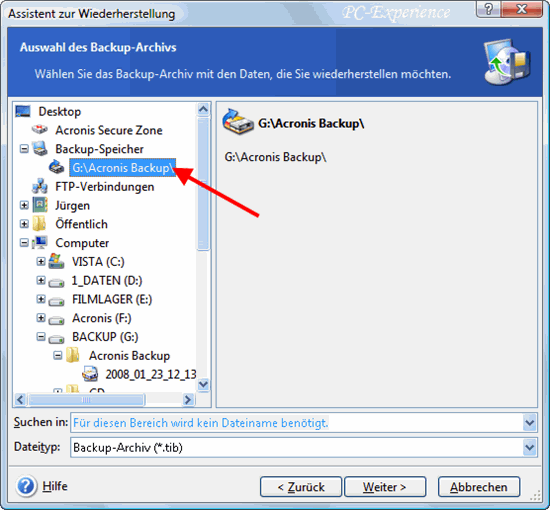Click the Acronis Secure Zone drive icon

pyautogui.click(x=40, y=129)
